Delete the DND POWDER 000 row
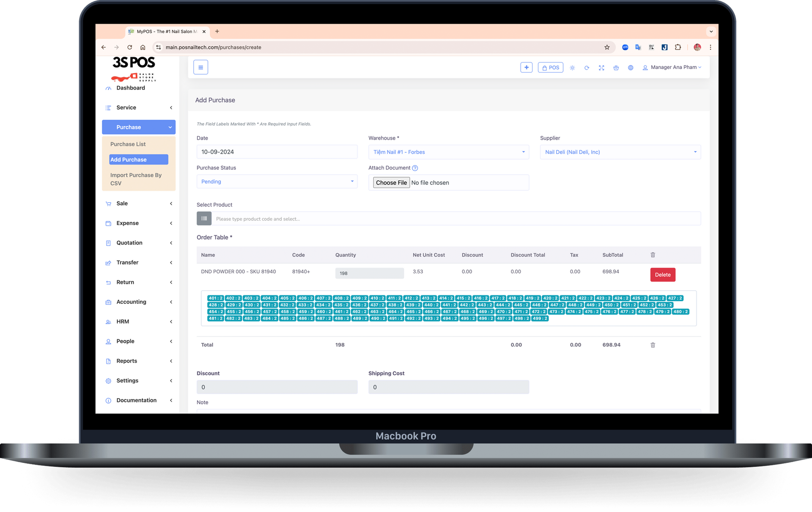Image resolution: width=812 pixels, height=512 pixels. pyautogui.click(x=662, y=275)
